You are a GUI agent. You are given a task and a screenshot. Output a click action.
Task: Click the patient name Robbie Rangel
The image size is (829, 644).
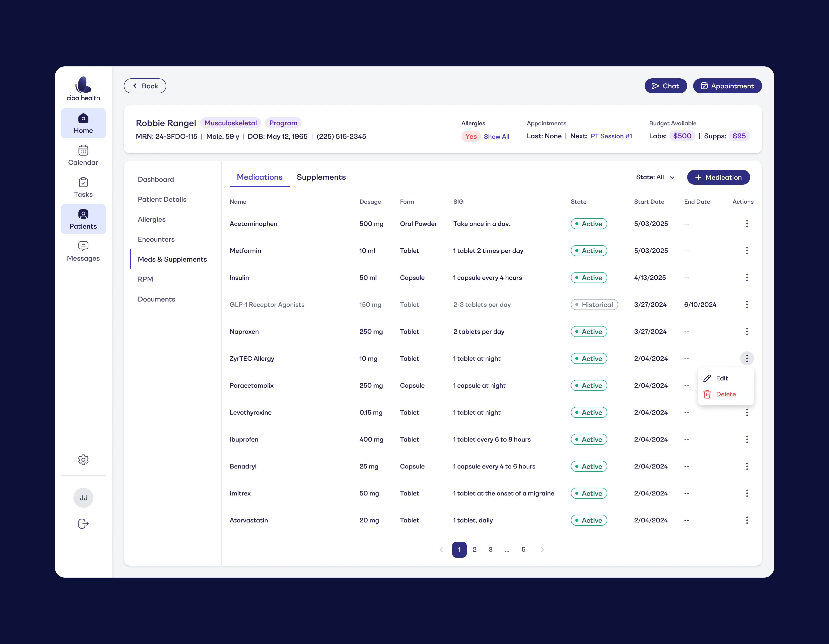click(x=166, y=123)
